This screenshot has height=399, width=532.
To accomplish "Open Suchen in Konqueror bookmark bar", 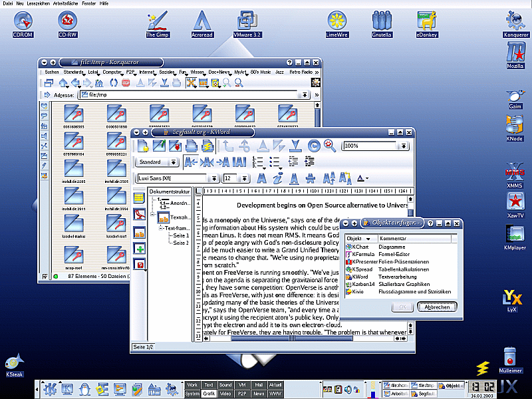I will click(52, 72).
